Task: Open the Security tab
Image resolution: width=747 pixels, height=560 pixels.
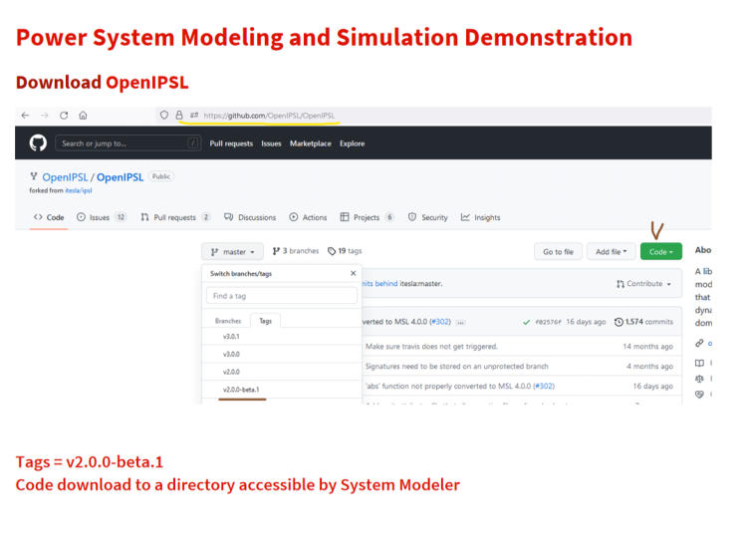Action: point(428,217)
